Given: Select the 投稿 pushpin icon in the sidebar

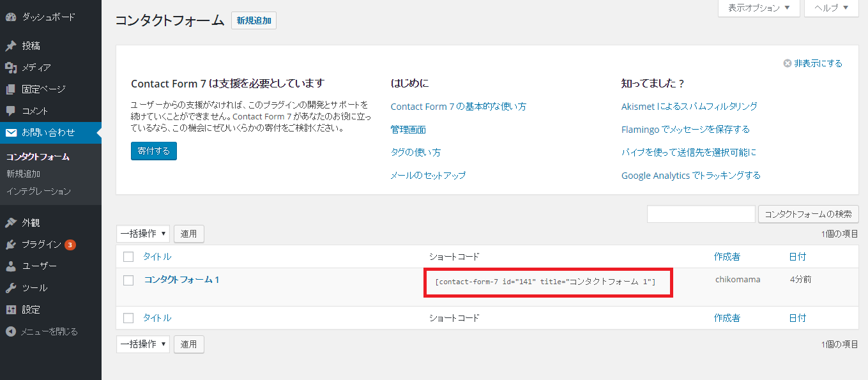Looking at the screenshot, I should coord(11,45).
